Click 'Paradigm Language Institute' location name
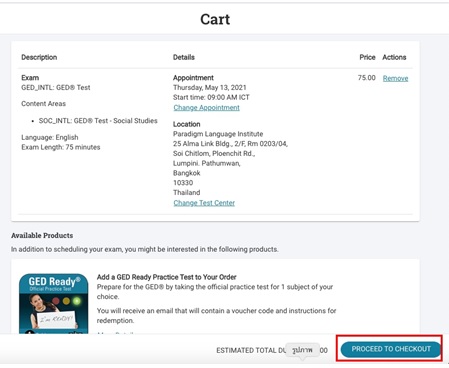 point(218,134)
